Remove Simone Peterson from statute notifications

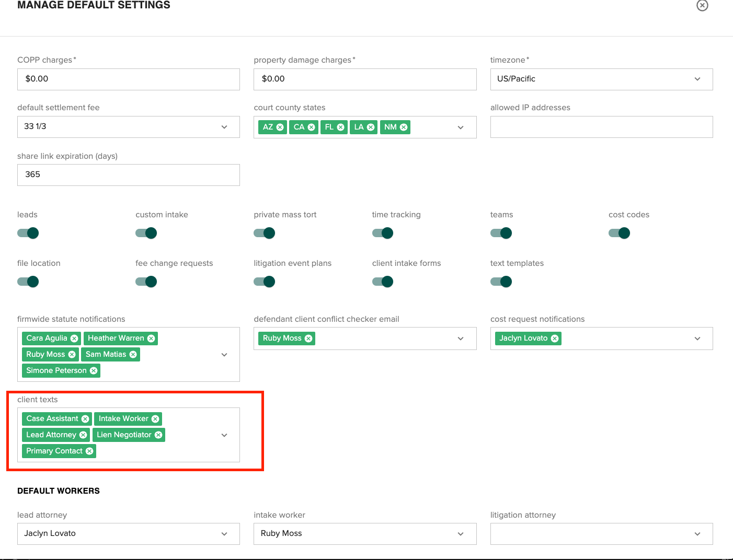pyautogui.click(x=94, y=371)
